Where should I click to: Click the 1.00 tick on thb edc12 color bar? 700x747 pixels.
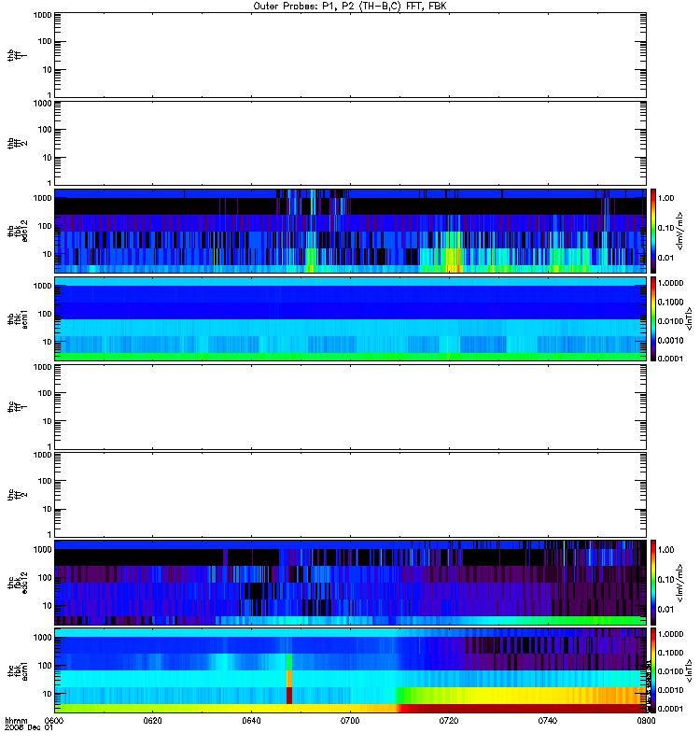[x=666, y=198]
